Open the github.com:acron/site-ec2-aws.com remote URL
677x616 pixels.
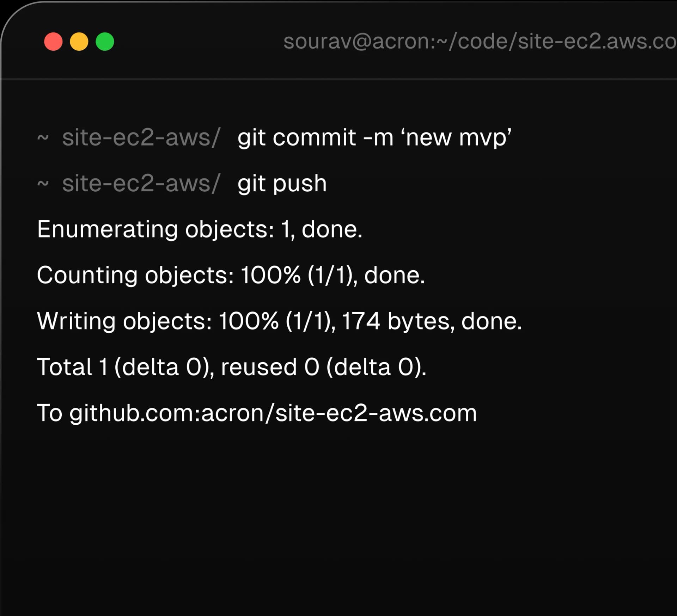[x=273, y=413]
